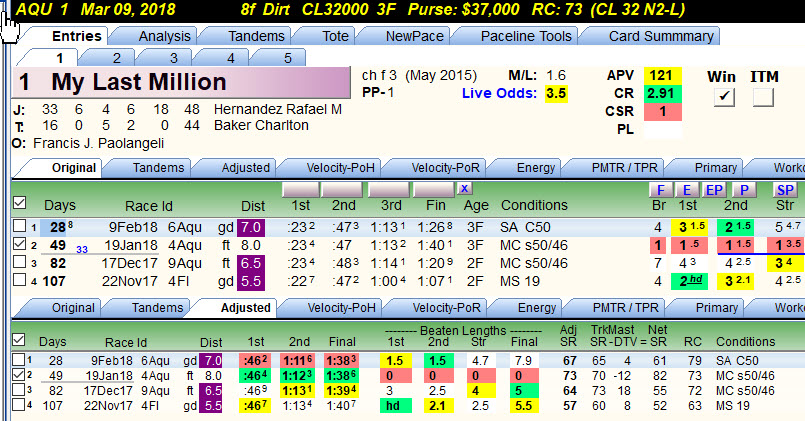Viewport: 805px width, 421px height.
Task: Open Velocity-PoH tab in the upper panel
Action: (x=340, y=168)
